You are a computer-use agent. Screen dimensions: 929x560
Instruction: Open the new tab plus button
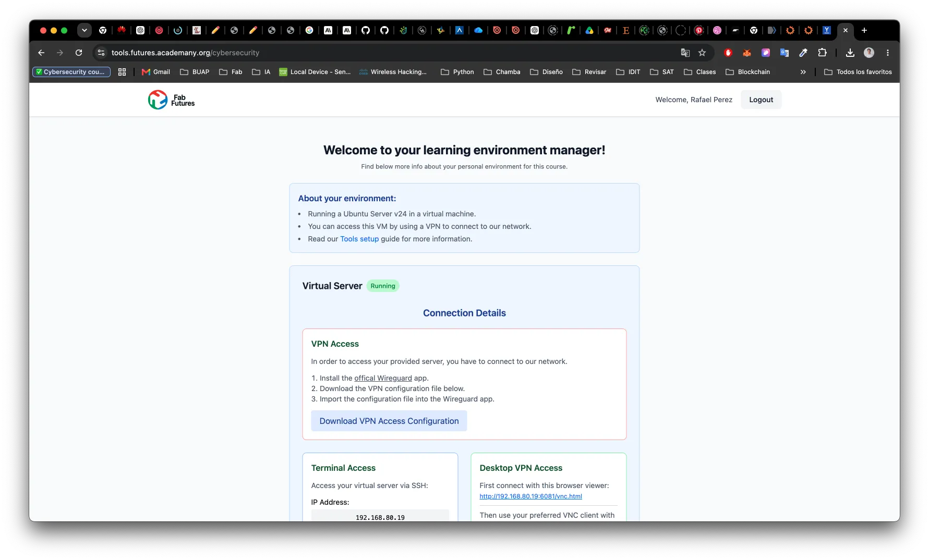[x=864, y=30]
